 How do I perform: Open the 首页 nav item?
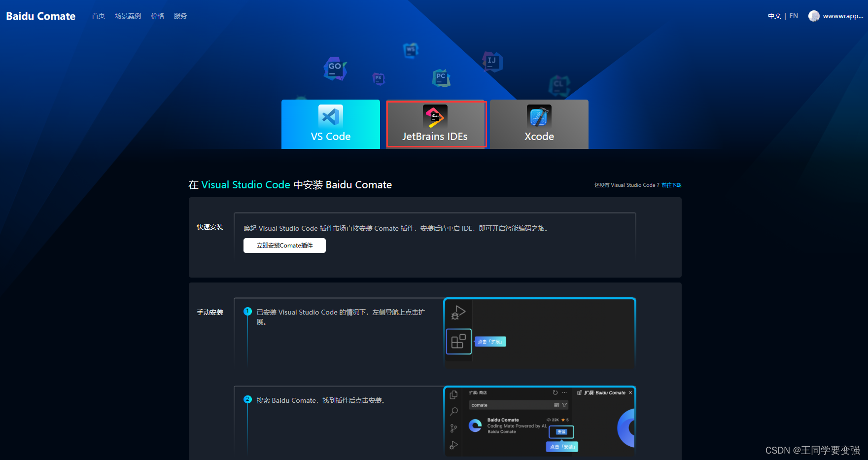tap(98, 16)
